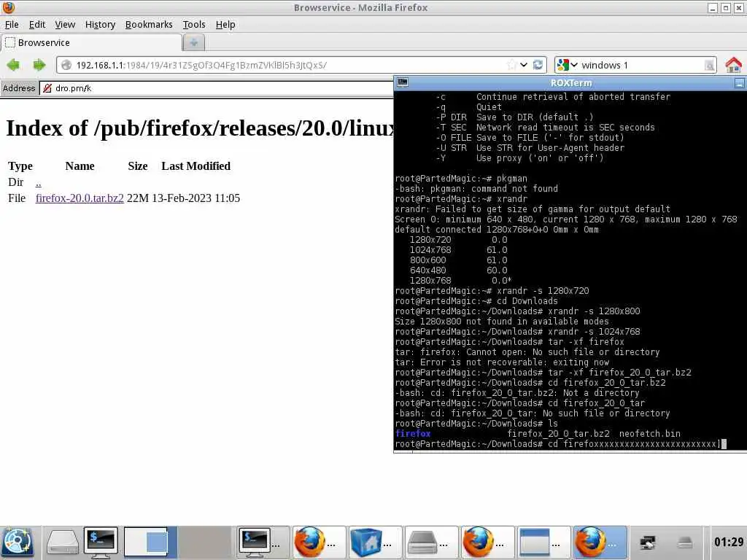Click the Firefox logo in the title bar

(x=9, y=7)
